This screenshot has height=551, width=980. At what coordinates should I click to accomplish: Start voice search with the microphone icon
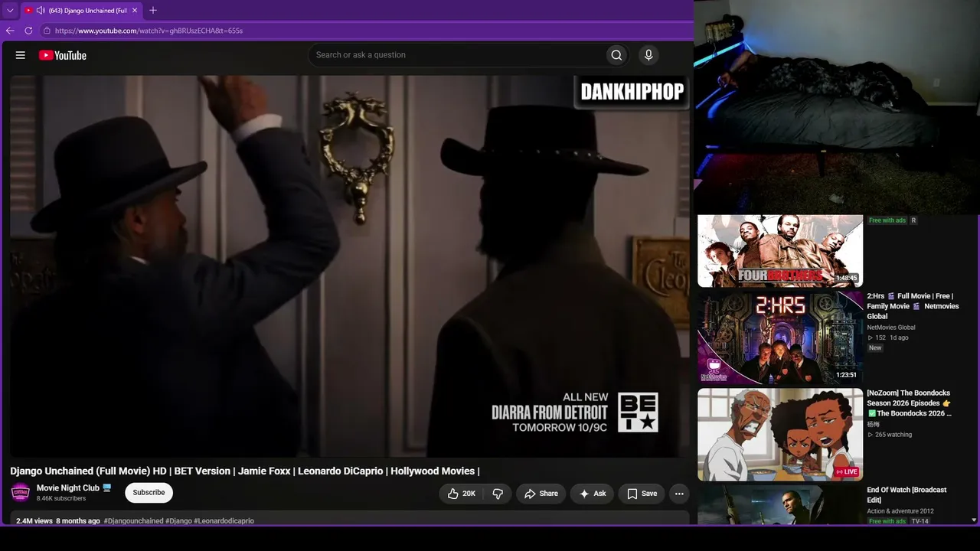(648, 55)
